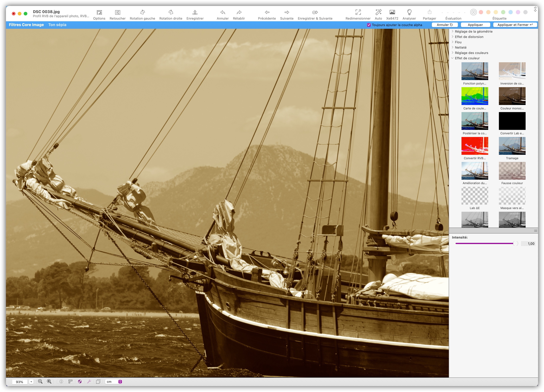Click the Annuler reset button

pos(445,25)
